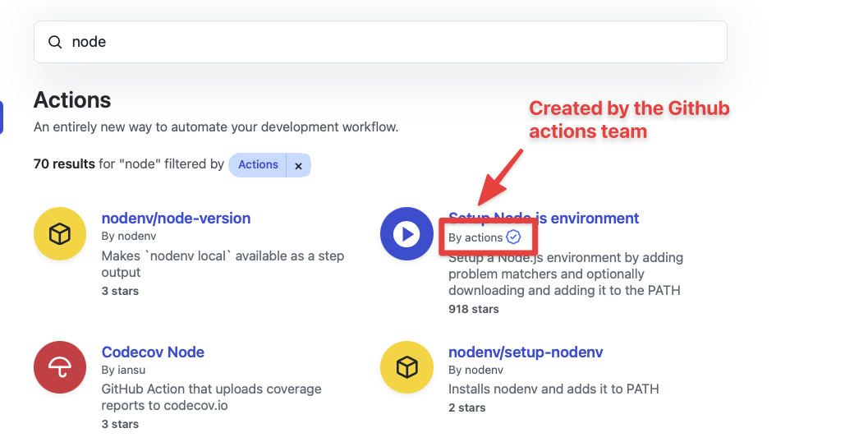Click the blue play icon for Setup Node.js
Screen dimensions: 868x442
coord(406,234)
